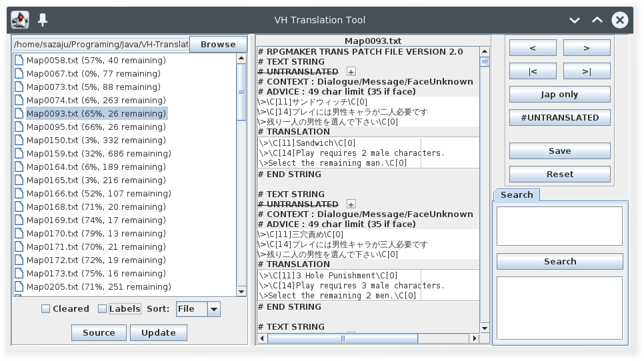The height and width of the screenshot is (361, 644).
Task: Click the file icon beside Map0093.txt
Action: coord(19,114)
